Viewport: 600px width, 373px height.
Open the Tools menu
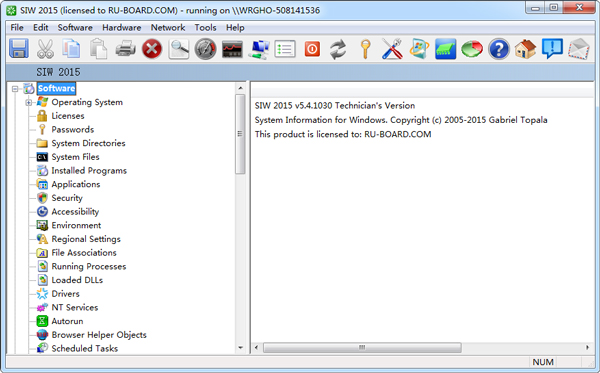[205, 28]
